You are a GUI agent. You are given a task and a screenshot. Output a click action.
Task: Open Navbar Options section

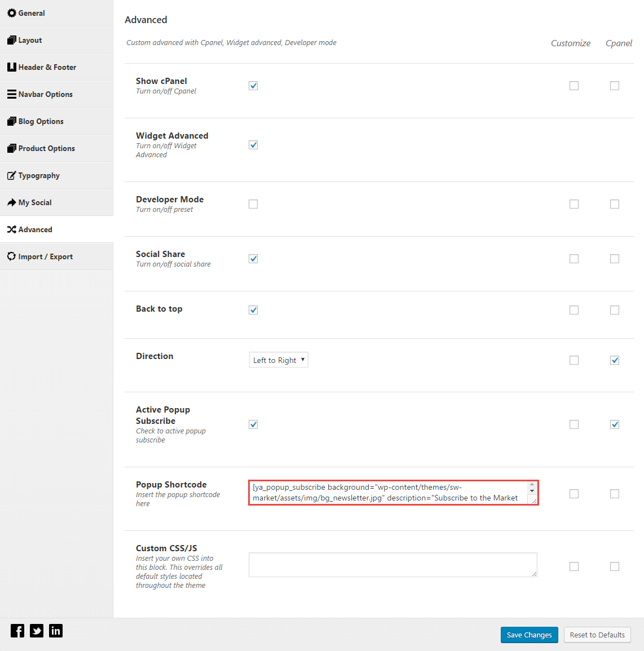(x=56, y=94)
